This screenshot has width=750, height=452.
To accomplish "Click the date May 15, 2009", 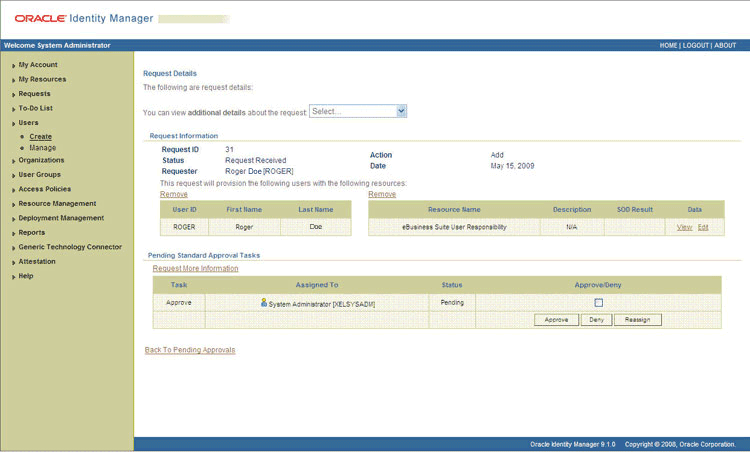I will 512,166.
